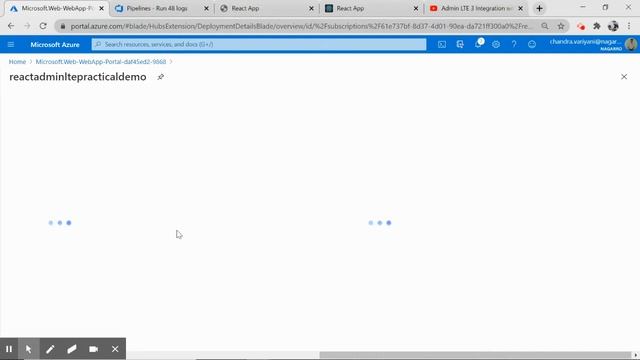Select the Microsoft.Web-WebApp browser tab
Viewport: 640px width, 360px height.
(x=57, y=8)
